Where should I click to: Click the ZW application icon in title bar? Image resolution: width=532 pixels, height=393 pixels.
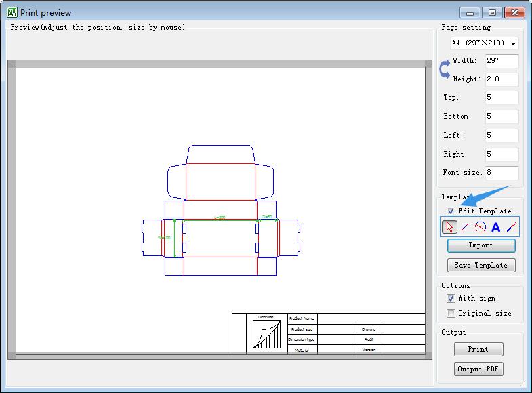[12, 13]
